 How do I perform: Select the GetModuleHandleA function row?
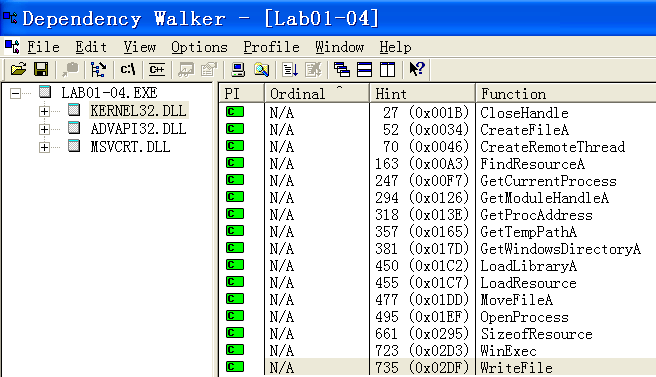click(x=438, y=197)
